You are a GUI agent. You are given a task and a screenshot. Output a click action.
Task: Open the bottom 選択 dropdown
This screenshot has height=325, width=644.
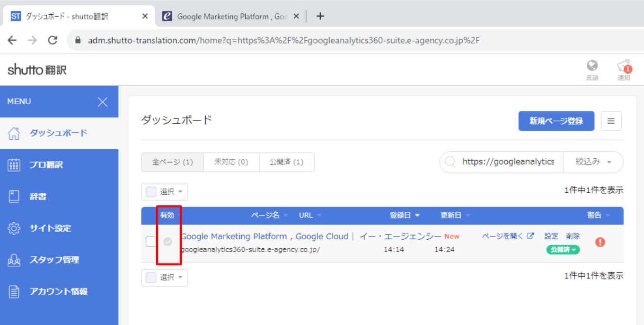point(165,278)
